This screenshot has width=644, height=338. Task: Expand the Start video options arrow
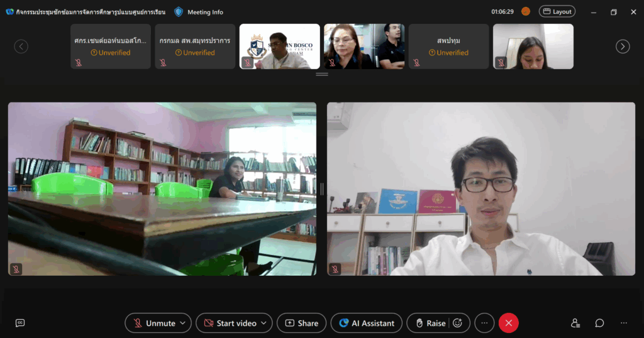coord(264,323)
